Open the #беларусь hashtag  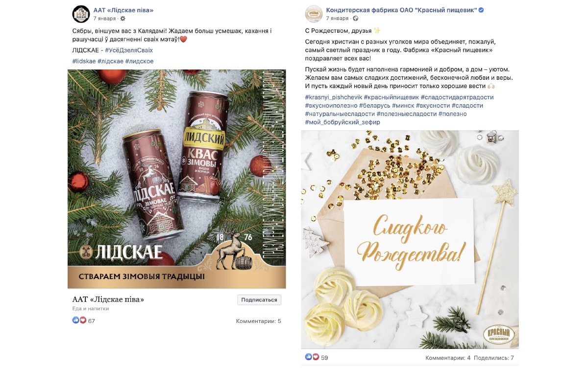click(375, 105)
